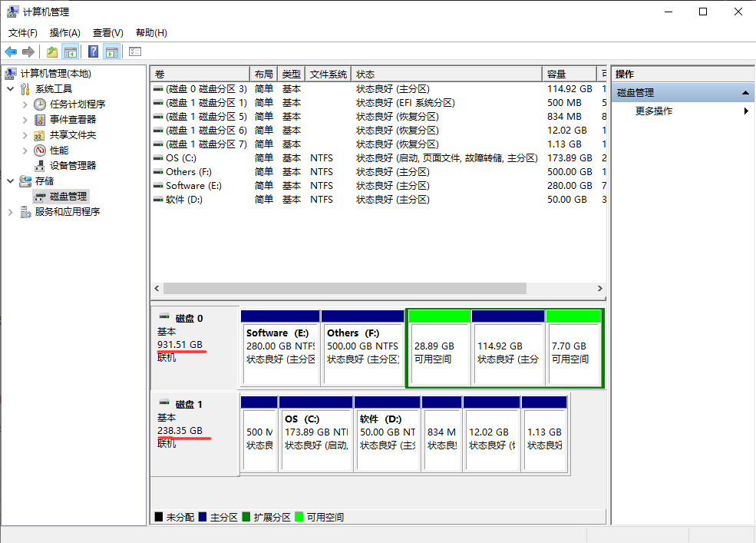
Task: Open the 文件(F) menu
Action: pyautogui.click(x=23, y=33)
